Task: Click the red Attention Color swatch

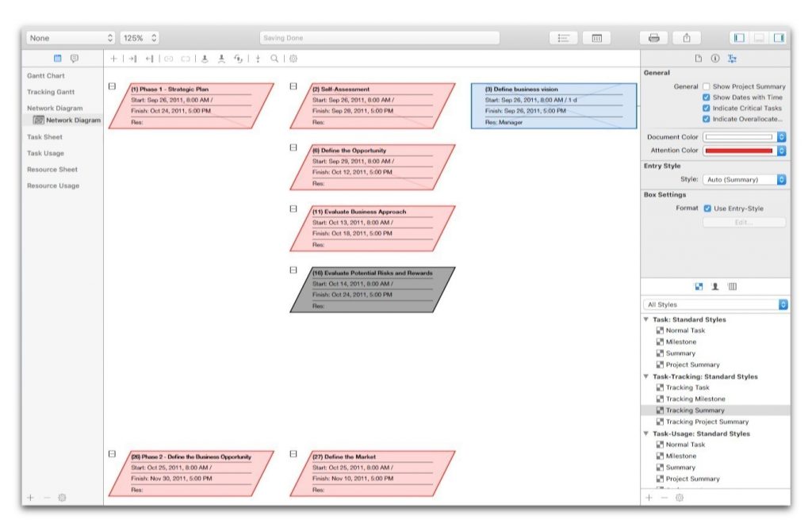Action: tap(739, 151)
